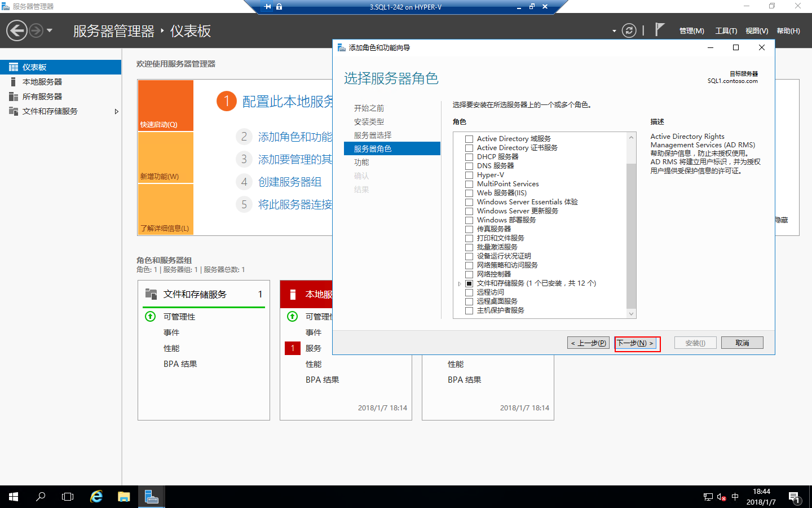Click the volume muted tray icon
Image resolution: width=812 pixels, height=508 pixels.
click(x=721, y=497)
